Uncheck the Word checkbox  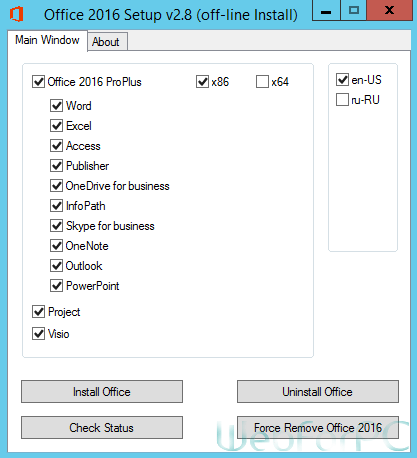pyautogui.click(x=57, y=106)
